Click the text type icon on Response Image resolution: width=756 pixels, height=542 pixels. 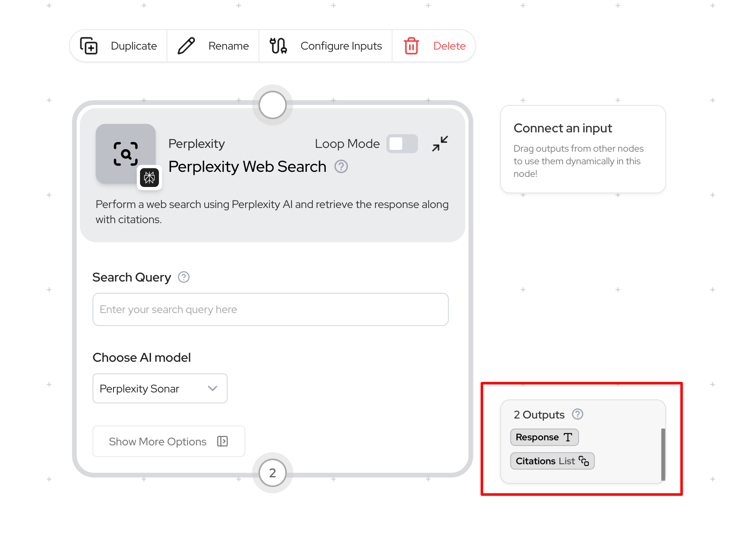568,437
